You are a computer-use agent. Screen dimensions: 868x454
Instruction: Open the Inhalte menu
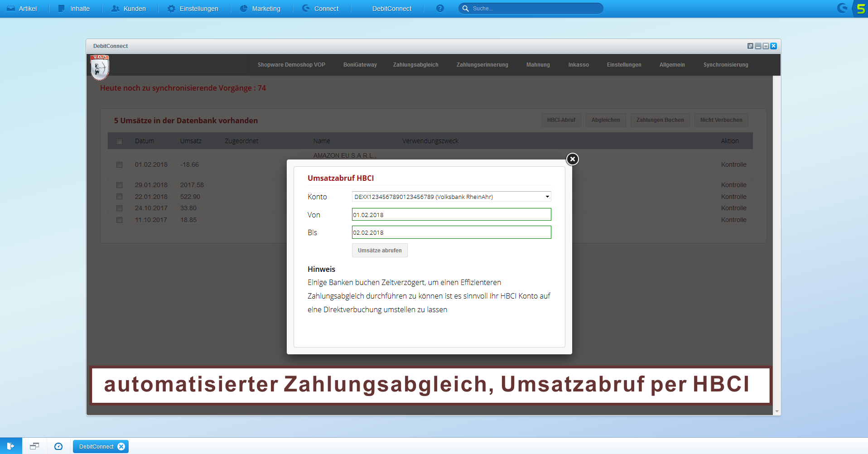74,9
